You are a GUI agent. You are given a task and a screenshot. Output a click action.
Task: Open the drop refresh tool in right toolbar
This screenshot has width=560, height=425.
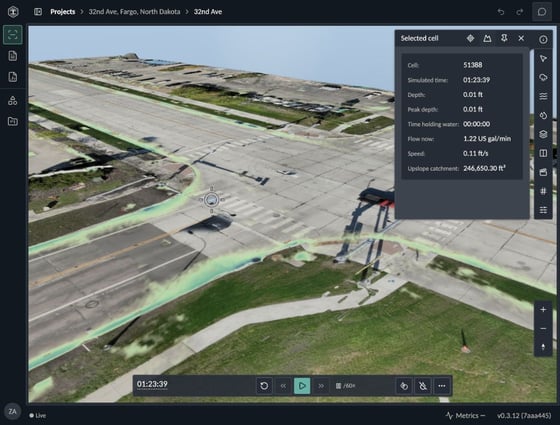pyautogui.click(x=543, y=115)
